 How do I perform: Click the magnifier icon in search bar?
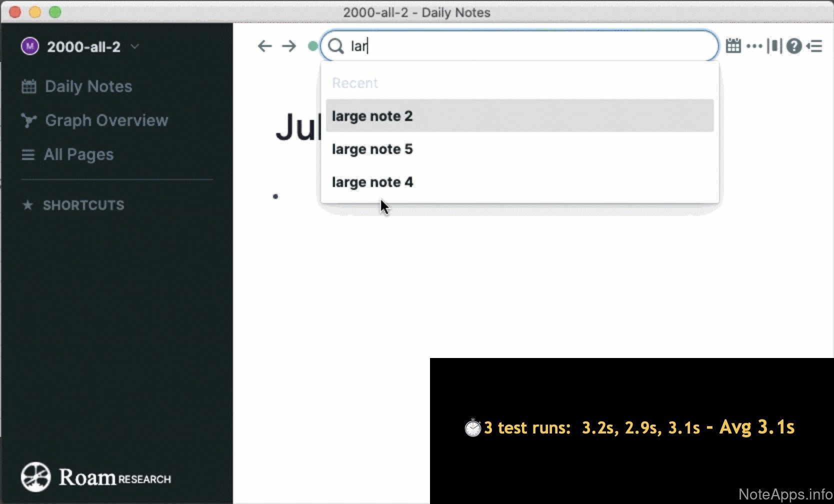(x=336, y=46)
